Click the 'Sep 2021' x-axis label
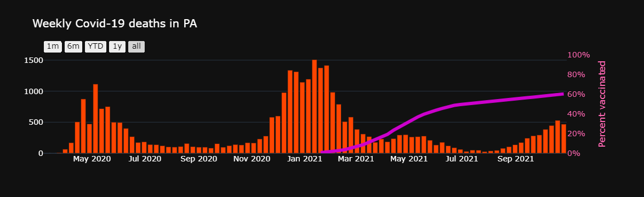 515,159
